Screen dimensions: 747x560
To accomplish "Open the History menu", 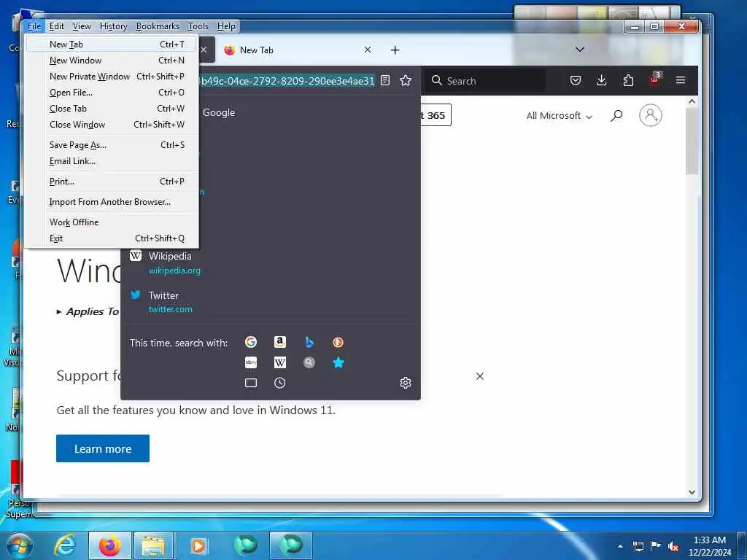I will pos(113,26).
